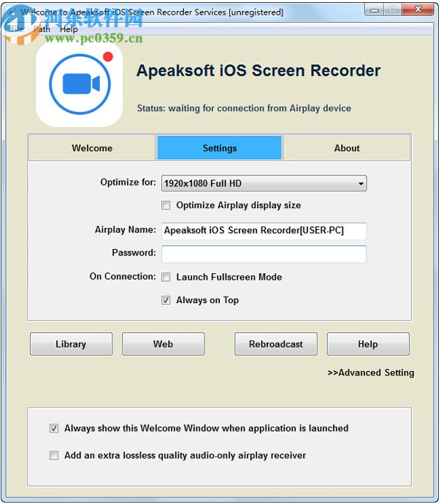Open the About tab

347,148
